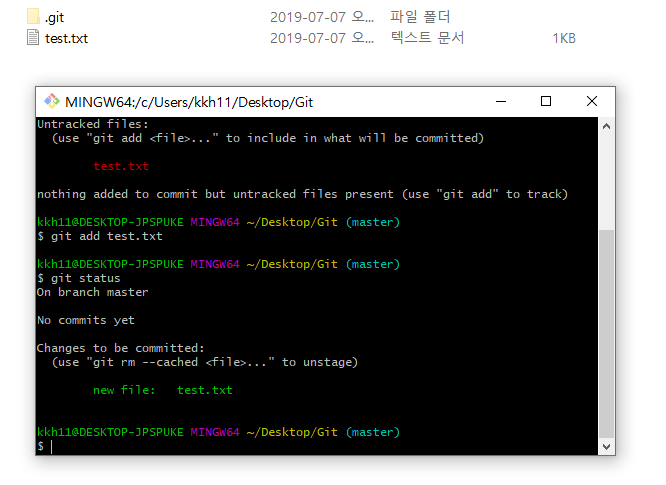The width and height of the screenshot is (666, 485).
Task: Click the 'git add test.txt' command line
Action: [100, 236]
